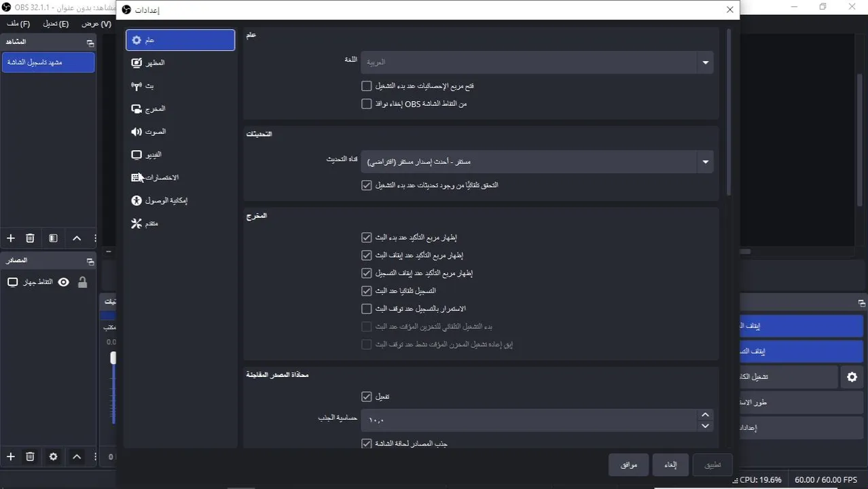Pop out the Scenes (المشاهد) dock
Screen dimensions: 868x489
(90, 43)
